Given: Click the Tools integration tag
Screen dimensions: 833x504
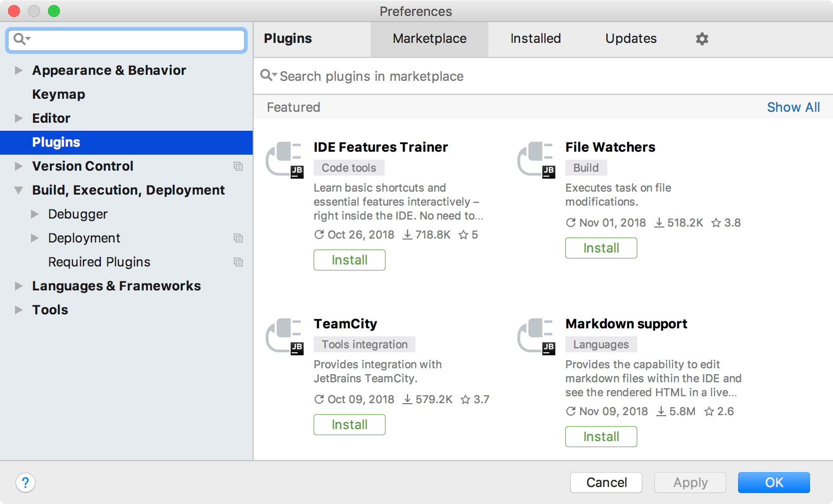Looking at the screenshot, I should (x=365, y=344).
